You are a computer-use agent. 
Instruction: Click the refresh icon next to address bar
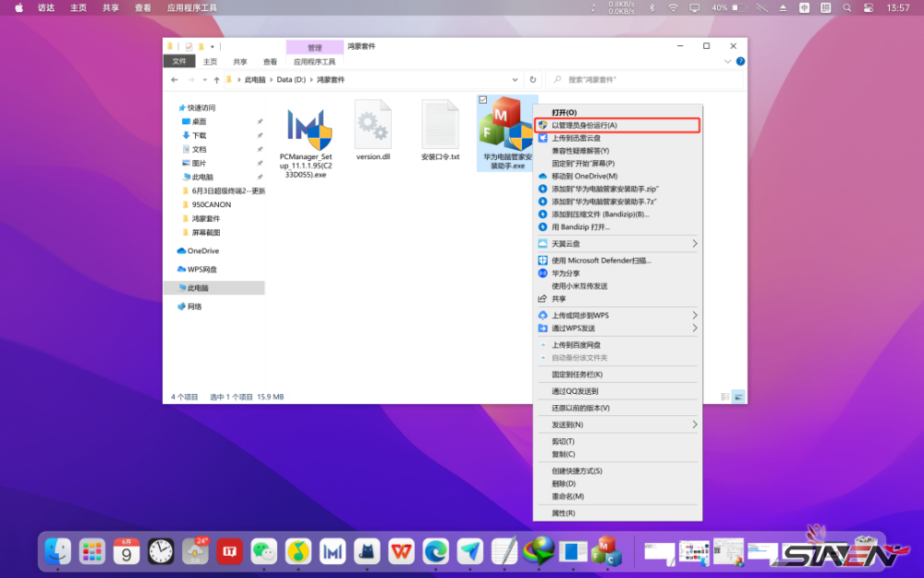(x=533, y=80)
